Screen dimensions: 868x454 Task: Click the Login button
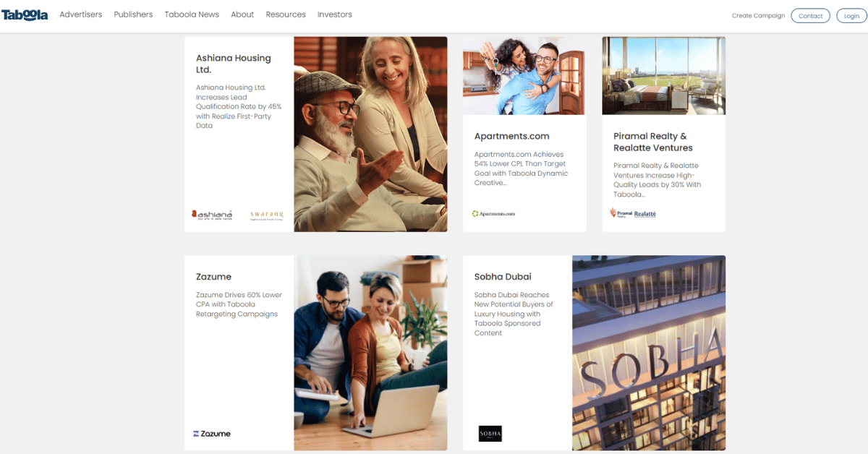(x=851, y=15)
